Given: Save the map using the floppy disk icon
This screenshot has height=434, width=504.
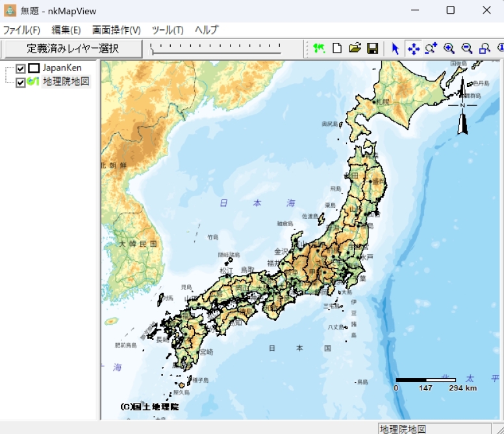Looking at the screenshot, I should point(373,49).
